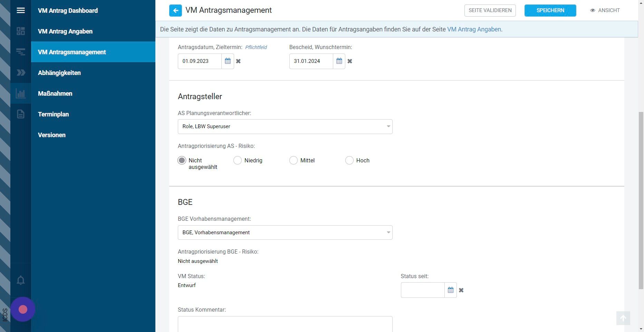
Task: Clear the Antragsdatum date with X icon
Action: click(238, 61)
